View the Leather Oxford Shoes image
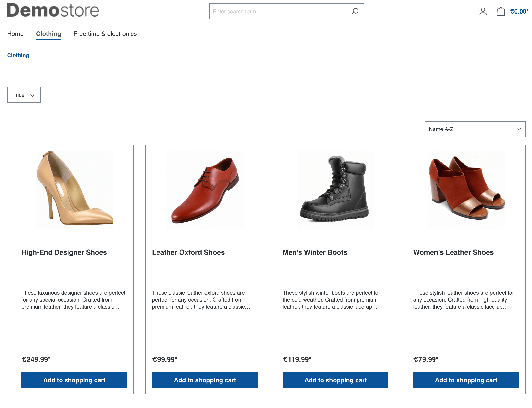The height and width of the screenshot is (408, 532). click(205, 190)
